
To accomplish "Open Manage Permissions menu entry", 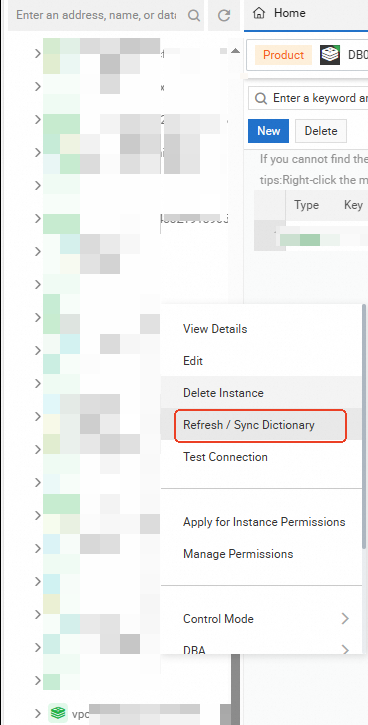I will pyautogui.click(x=238, y=554).
